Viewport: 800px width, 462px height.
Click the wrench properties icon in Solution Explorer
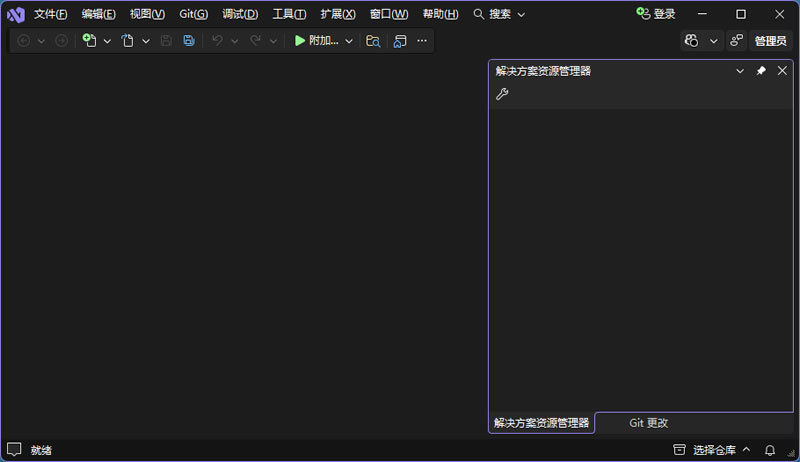click(x=502, y=94)
